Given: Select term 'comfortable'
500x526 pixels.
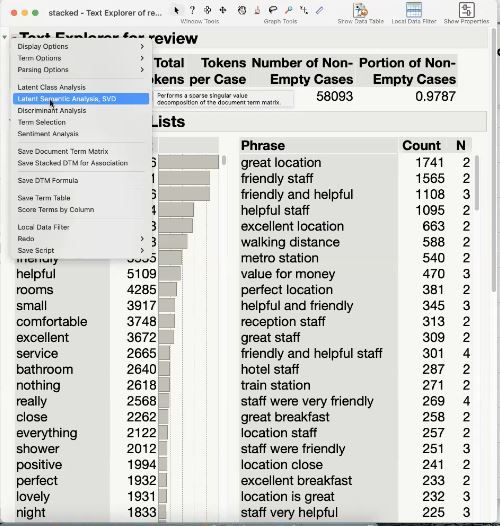Looking at the screenshot, I should [52, 322].
